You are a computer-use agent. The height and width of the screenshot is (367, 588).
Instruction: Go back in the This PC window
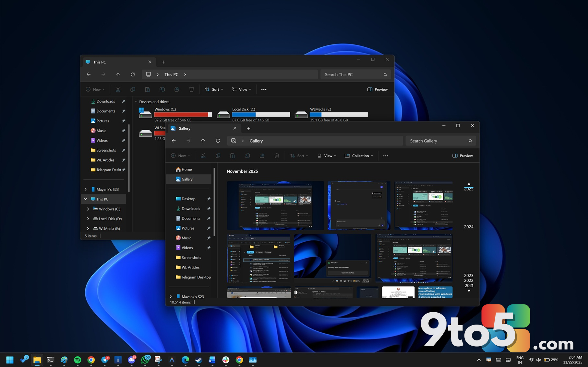(89, 75)
